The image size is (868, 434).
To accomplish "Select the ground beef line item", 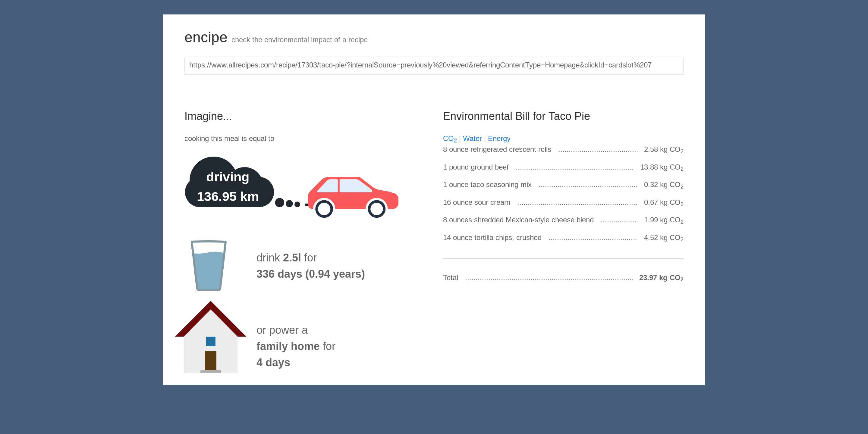I will pos(476,167).
